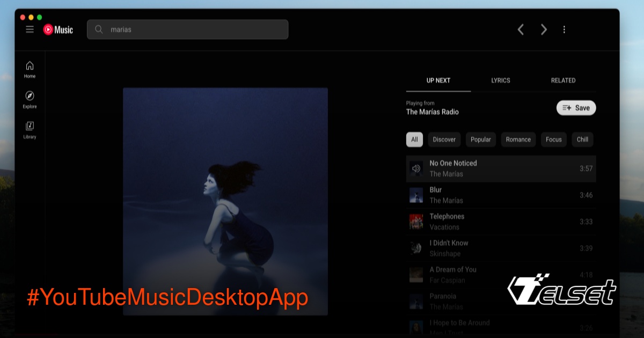
Task: Navigate back with the left chevron
Action: point(521,30)
